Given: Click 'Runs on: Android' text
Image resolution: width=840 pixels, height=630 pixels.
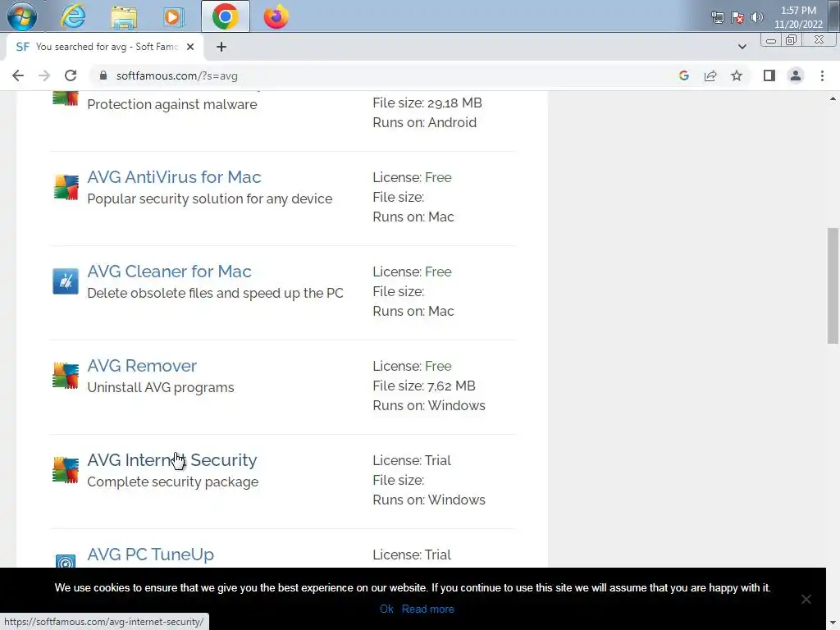Looking at the screenshot, I should (424, 122).
